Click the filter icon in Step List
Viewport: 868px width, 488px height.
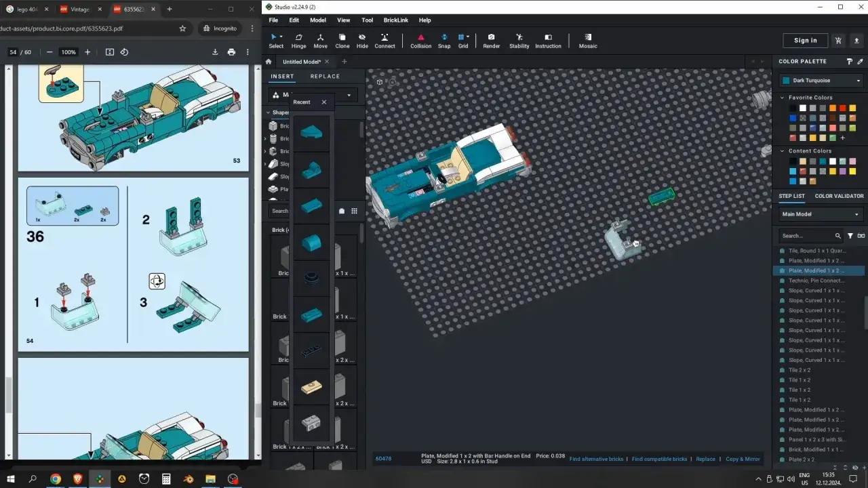pyautogui.click(x=850, y=236)
